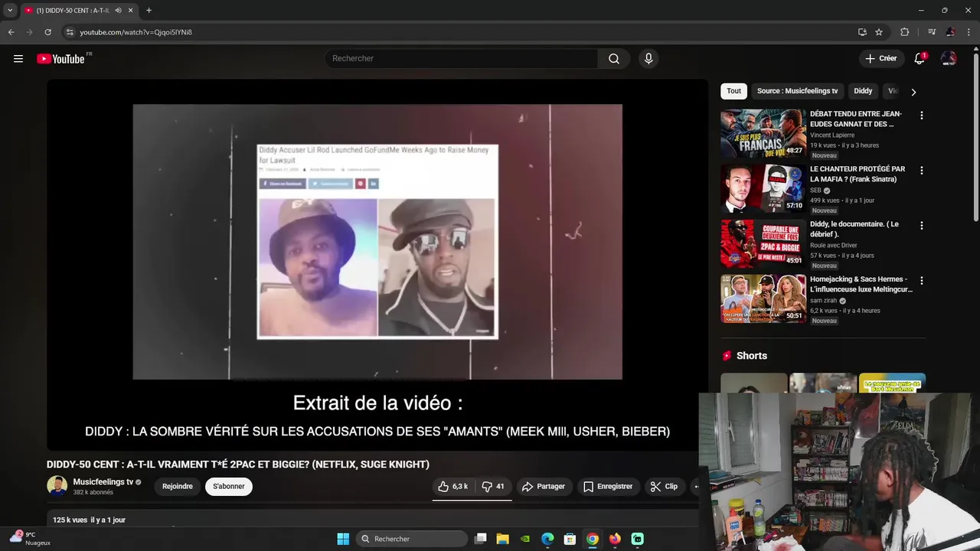The width and height of the screenshot is (980, 551).
Task: Open Roule avec Driver channel link
Action: pyautogui.click(x=834, y=246)
